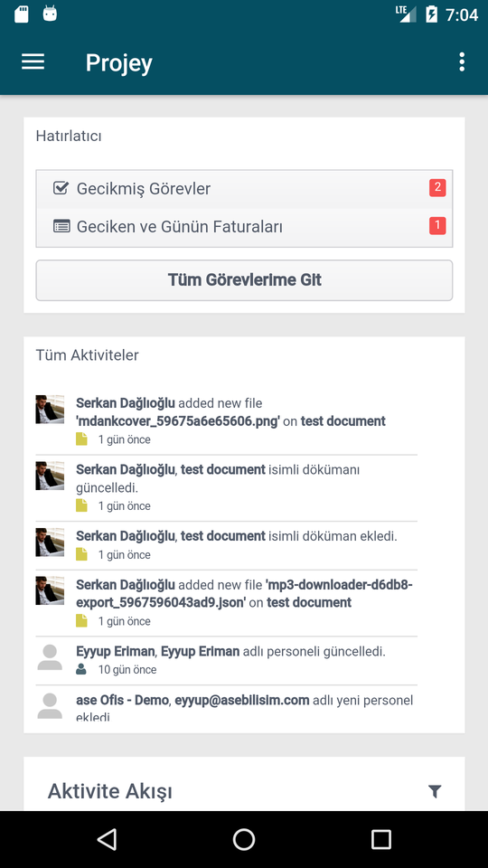The image size is (488, 868).
Task: Tap the person icon beside 10 gün önce
Action: [80, 669]
